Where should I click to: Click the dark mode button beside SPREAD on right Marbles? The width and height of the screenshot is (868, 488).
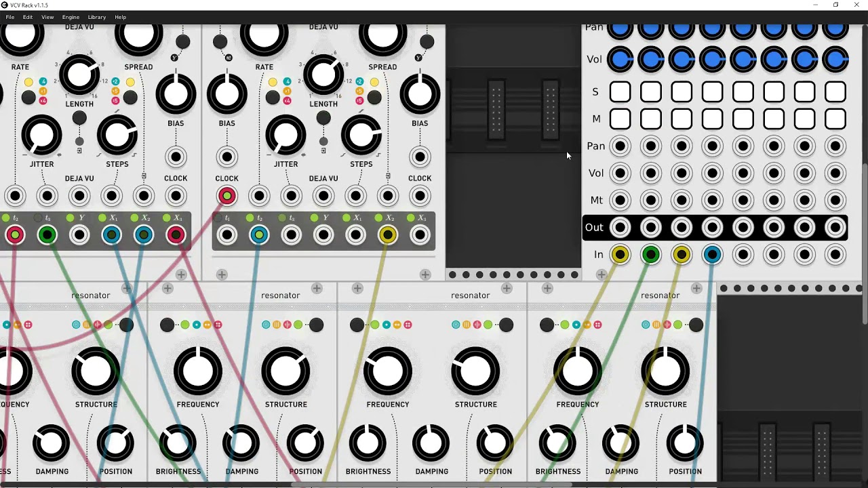(374, 98)
